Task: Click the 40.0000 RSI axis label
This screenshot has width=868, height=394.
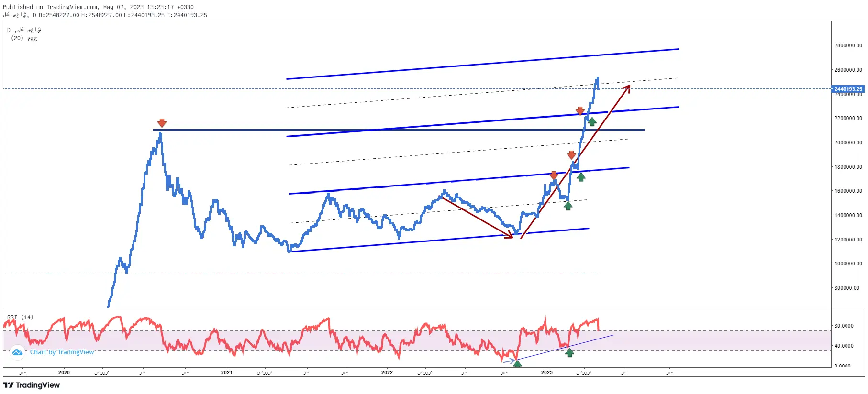Action: (844, 346)
